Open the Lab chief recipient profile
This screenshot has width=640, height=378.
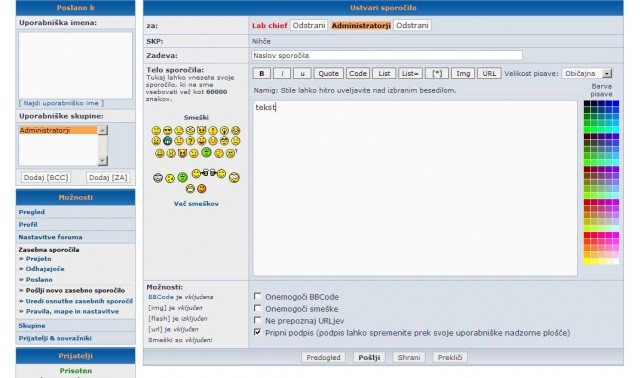[x=269, y=25]
